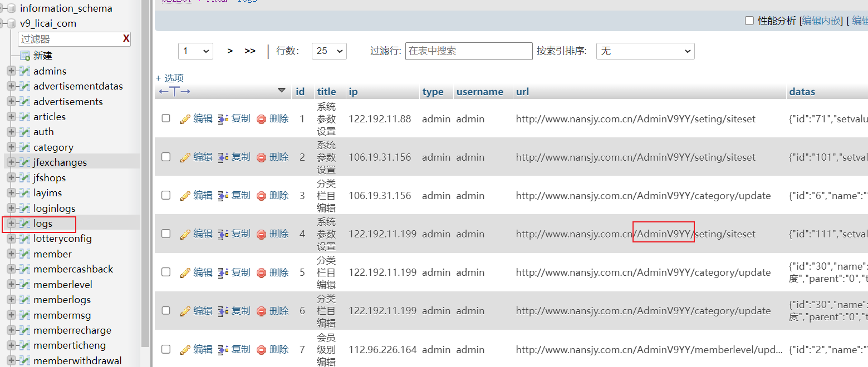Click the new table icon beside 新建

[x=24, y=56]
